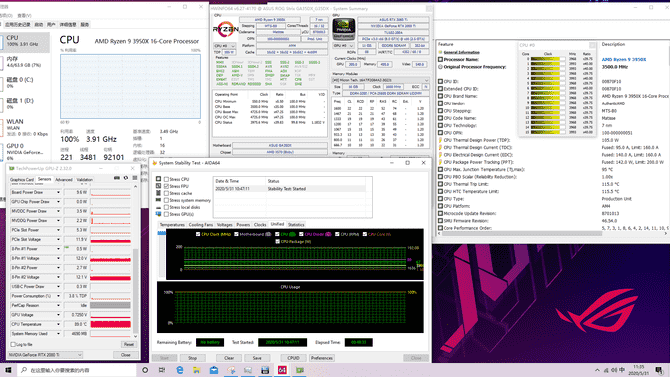The height and width of the screenshot is (377, 670).
Task: Click AIDA64 icon in taskbar
Action: tap(282, 370)
